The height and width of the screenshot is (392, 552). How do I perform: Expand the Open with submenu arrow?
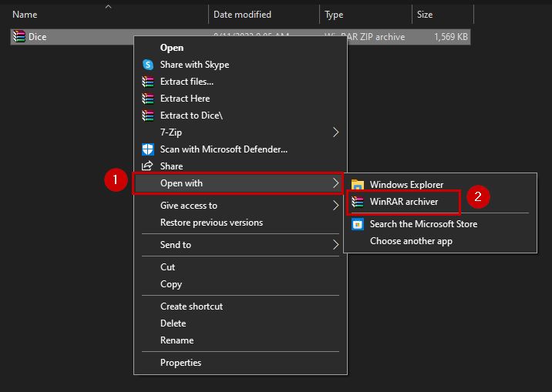(x=335, y=183)
